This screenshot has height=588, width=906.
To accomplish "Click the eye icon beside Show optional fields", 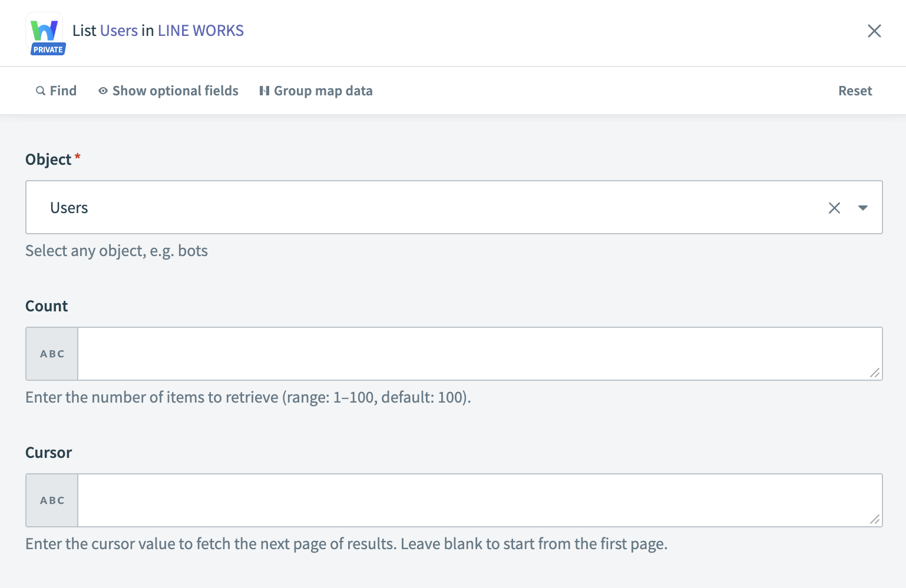I will [103, 91].
